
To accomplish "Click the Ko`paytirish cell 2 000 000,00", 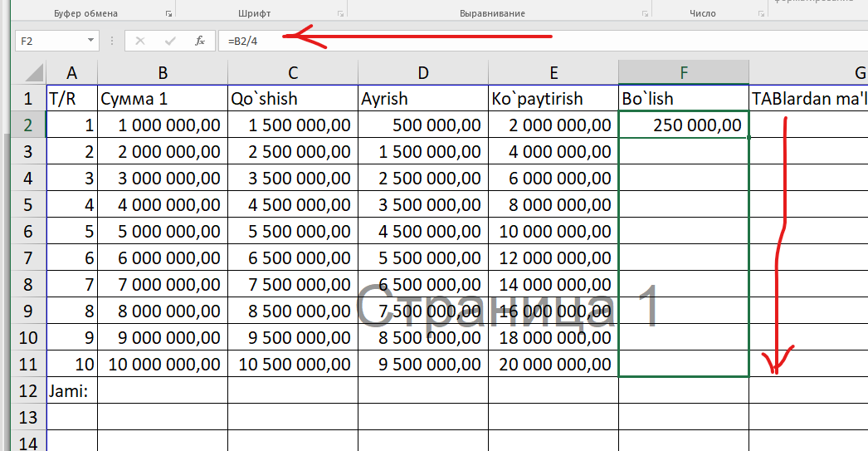I will (x=553, y=125).
